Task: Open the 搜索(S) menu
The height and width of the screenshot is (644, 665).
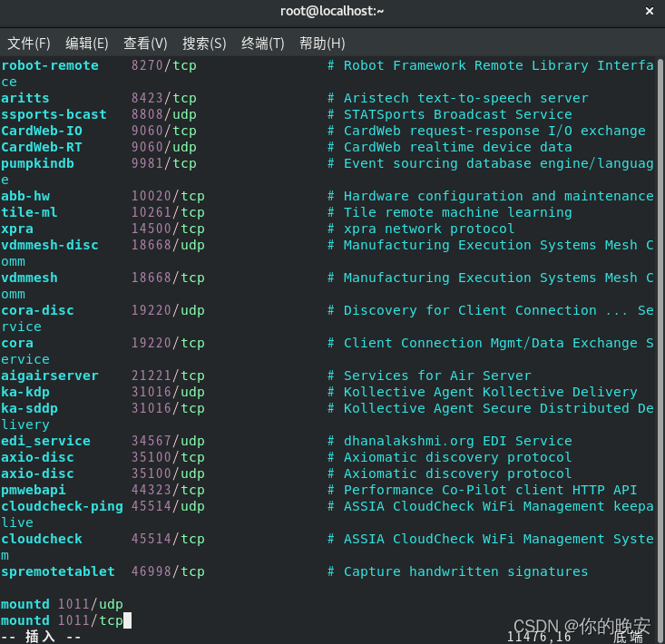Action: (204, 44)
